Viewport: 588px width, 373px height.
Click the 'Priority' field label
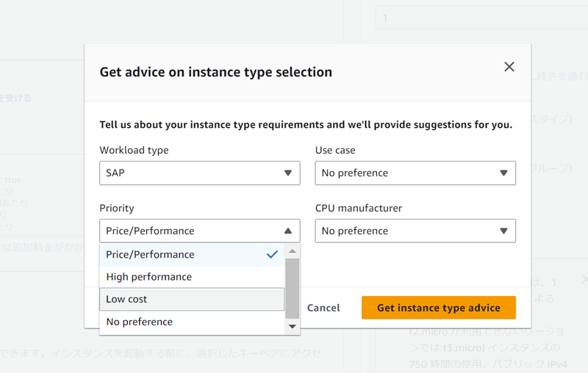pyautogui.click(x=117, y=209)
